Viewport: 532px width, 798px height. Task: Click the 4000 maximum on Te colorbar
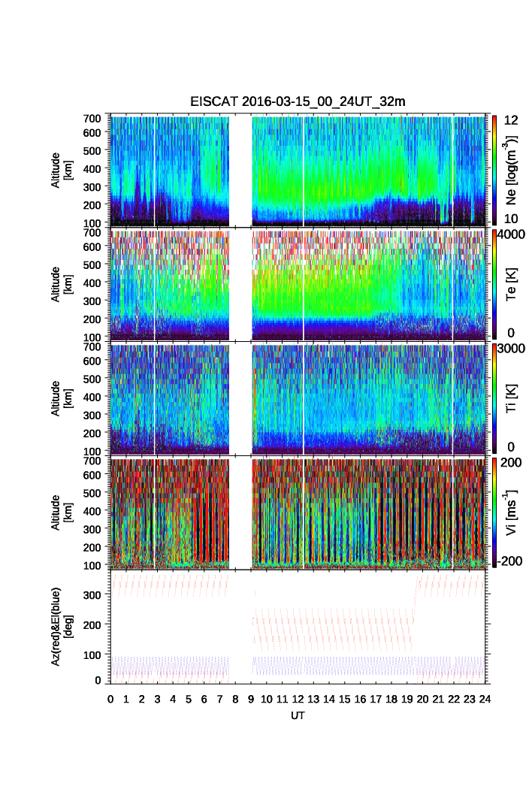(511, 234)
